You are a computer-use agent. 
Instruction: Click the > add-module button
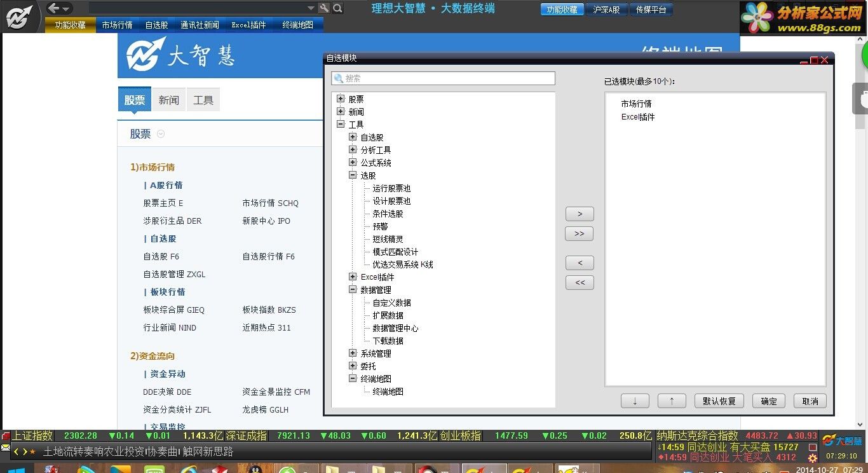[x=580, y=214]
